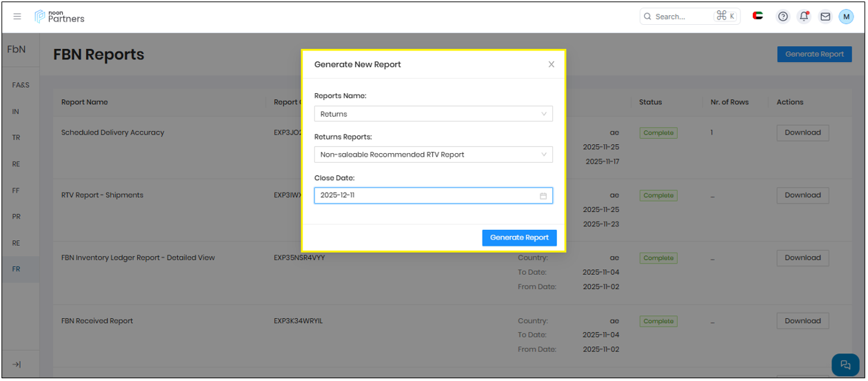868x381 pixels.
Task: Expand the sidebar using arrow icon
Action: coord(17,364)
